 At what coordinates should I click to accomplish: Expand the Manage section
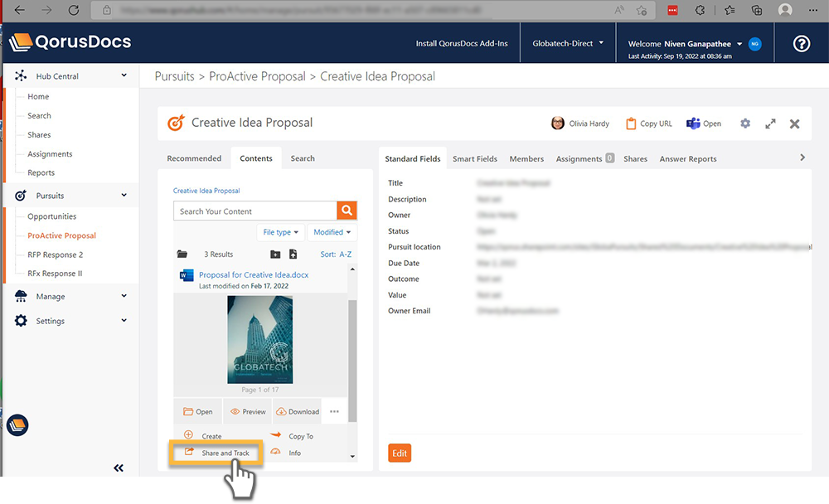tap(124, 296)
